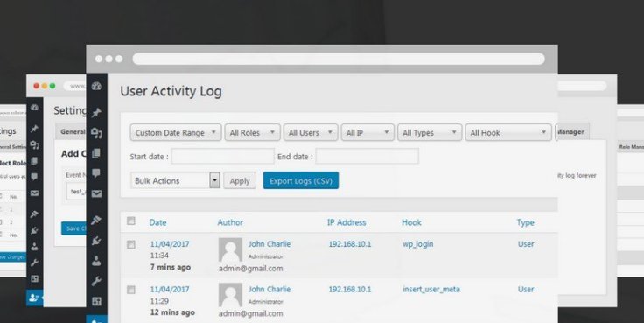
Task: Open Posts pin icon in front sidebar
Action: [x=96, y=113]
